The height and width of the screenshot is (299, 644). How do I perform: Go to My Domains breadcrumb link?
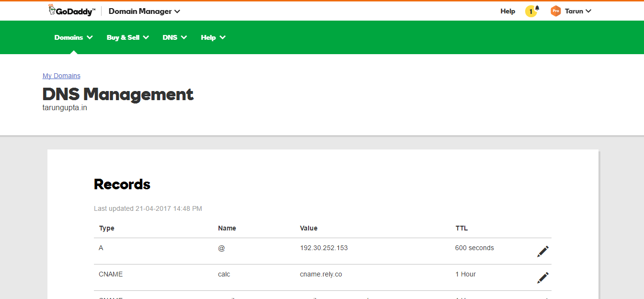point(61,76)
